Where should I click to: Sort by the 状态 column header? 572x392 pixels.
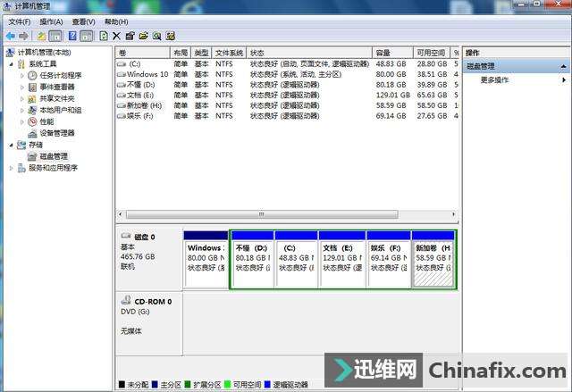click(309, 53)
